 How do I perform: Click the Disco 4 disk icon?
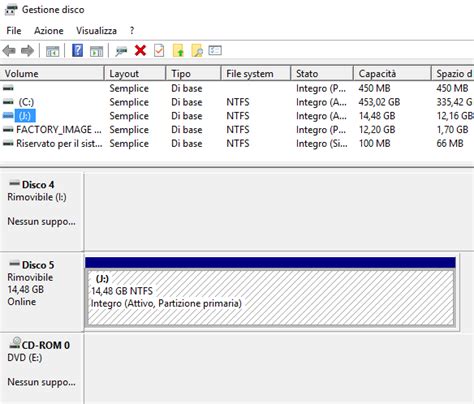tap(14, 184)
